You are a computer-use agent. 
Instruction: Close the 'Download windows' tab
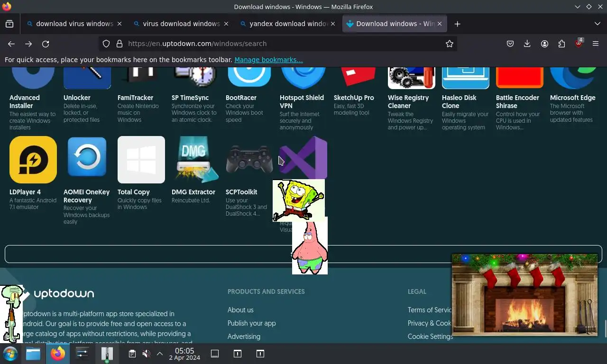440,24
